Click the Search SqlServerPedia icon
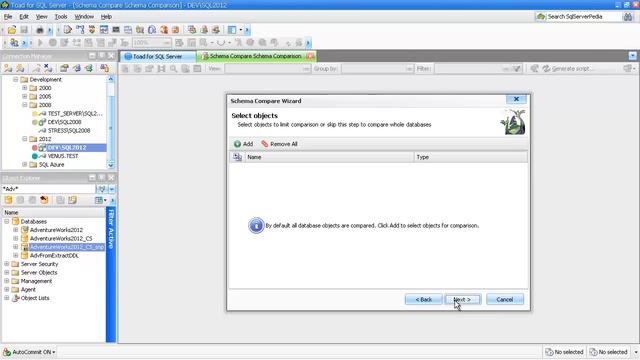 pos(541,17)
